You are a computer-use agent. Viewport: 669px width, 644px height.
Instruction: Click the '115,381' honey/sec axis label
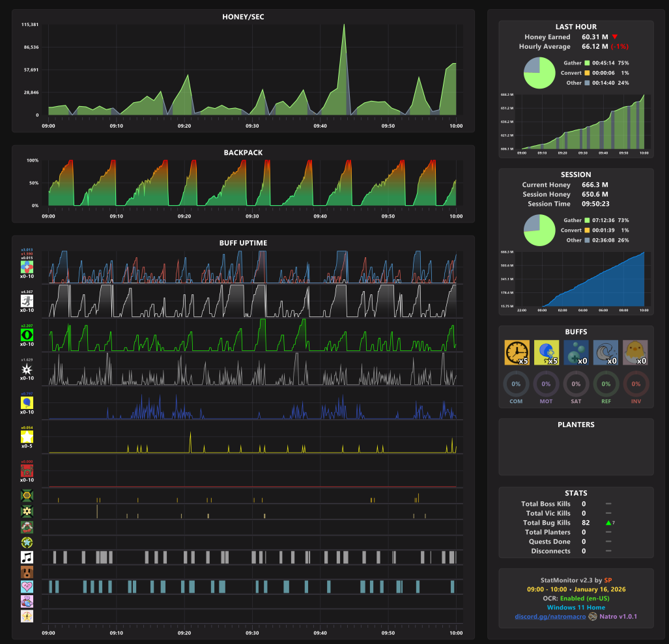(30, 25)
